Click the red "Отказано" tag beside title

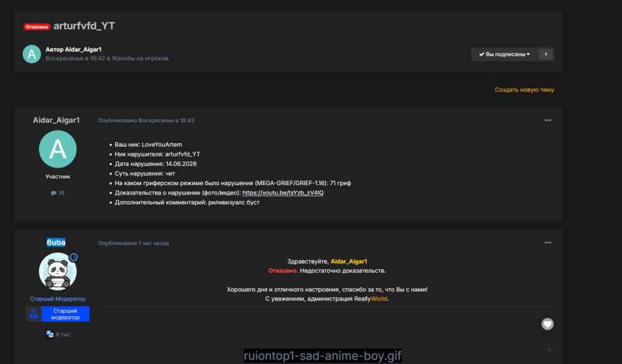click(37, 27)
